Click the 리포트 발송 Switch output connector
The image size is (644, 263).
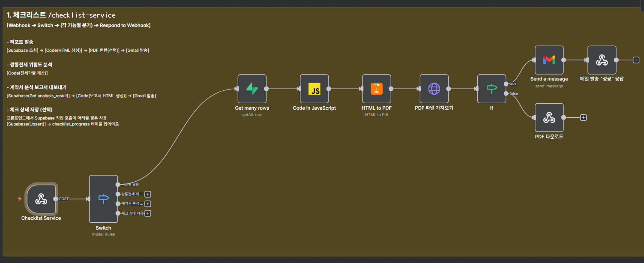pos(118,184)
